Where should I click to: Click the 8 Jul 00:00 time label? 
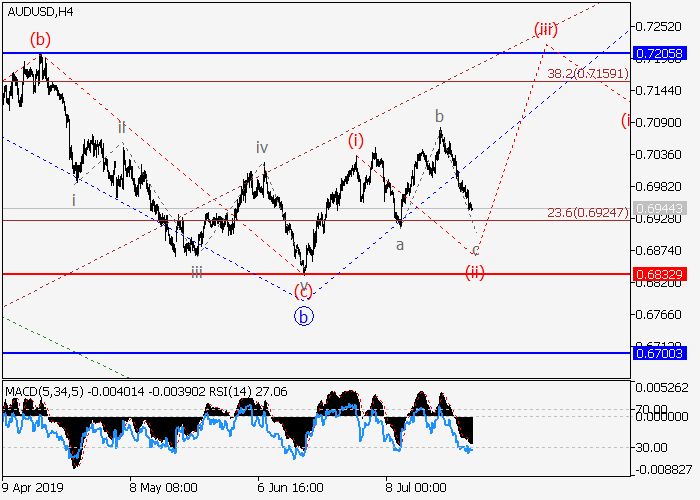(x=415, y=488)
